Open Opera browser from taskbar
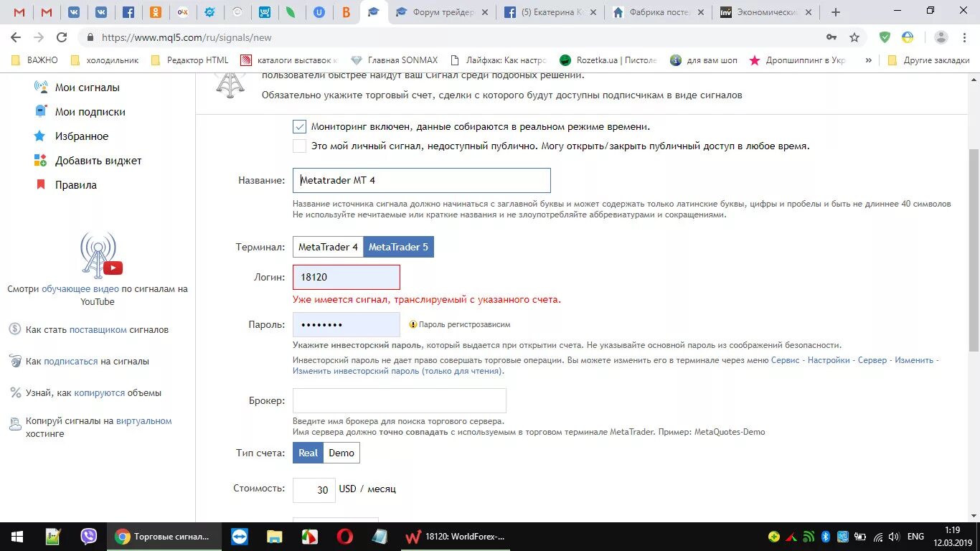 pos(344,537)
